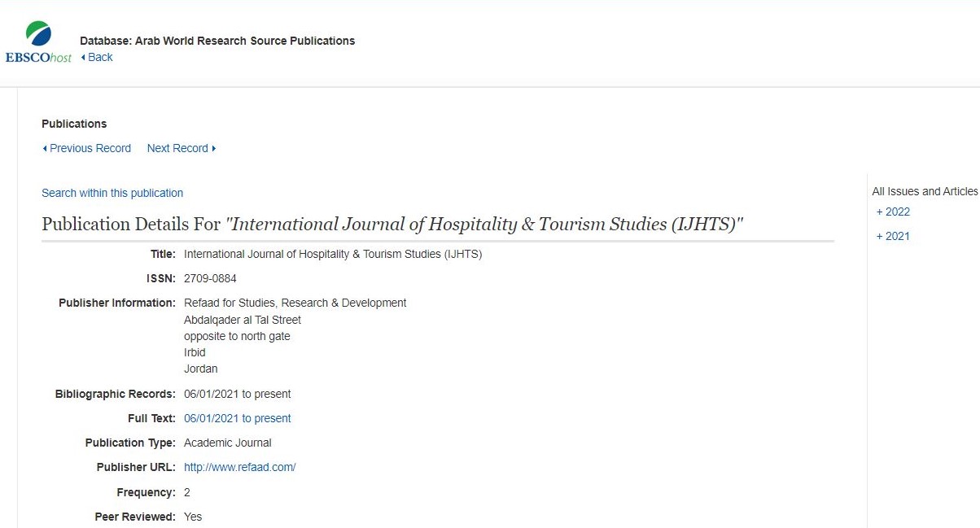The height and width of the screenshot is (528, 980).
Task: Expand the 2022 issues list
Action: pos(893,212)
